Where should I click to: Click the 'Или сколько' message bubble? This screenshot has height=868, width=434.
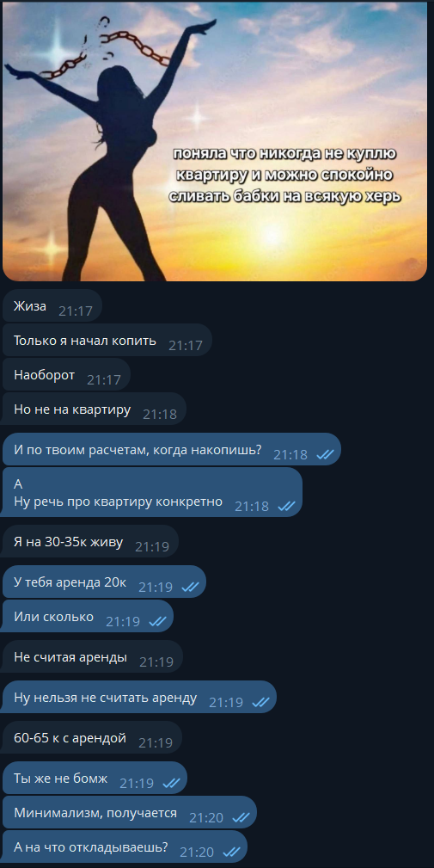(88, 616)
